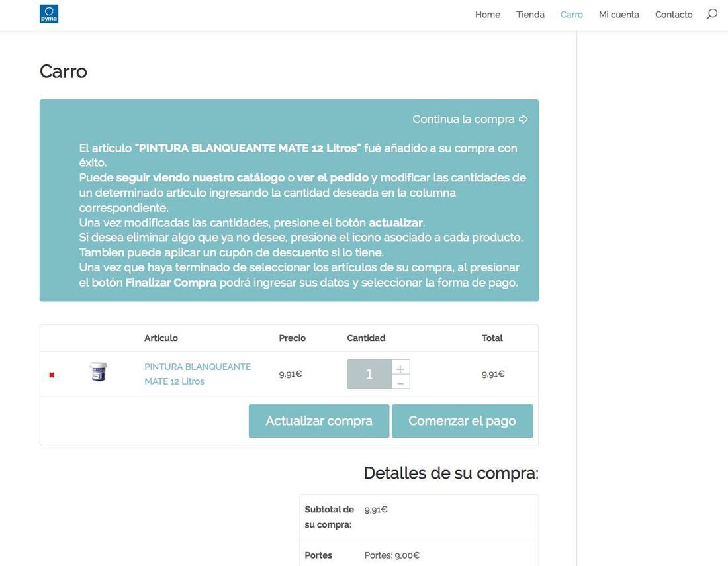Click the bold 'actualizar' word in the notice
This screenshot has width=728, height=566.
[396, 223]
